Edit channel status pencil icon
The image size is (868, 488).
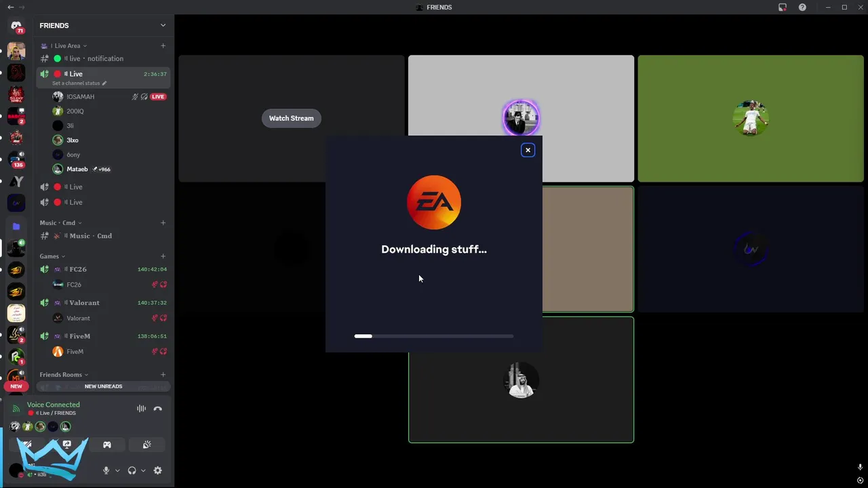pos(104,83)
